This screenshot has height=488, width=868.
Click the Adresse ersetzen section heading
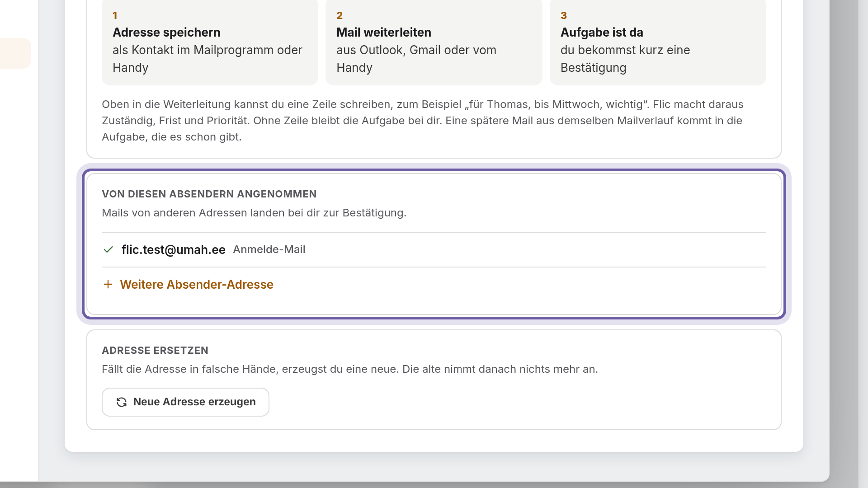pos(155,350)
